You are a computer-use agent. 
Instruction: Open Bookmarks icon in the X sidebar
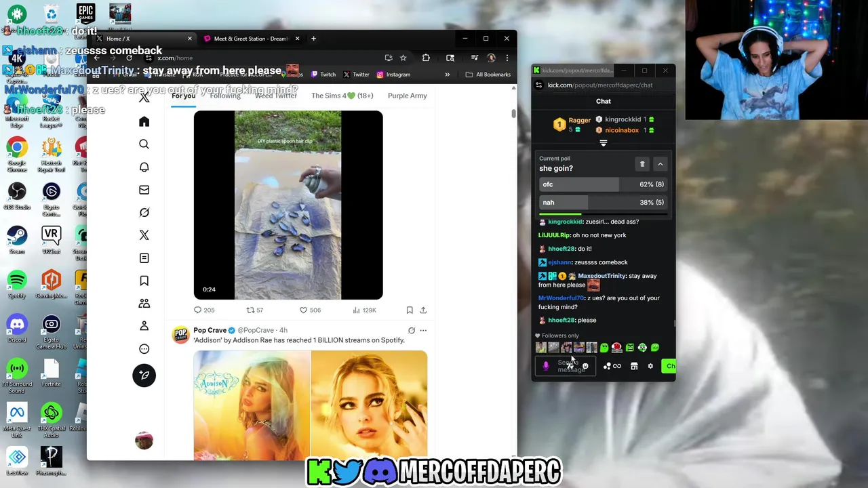coord(144,281)
